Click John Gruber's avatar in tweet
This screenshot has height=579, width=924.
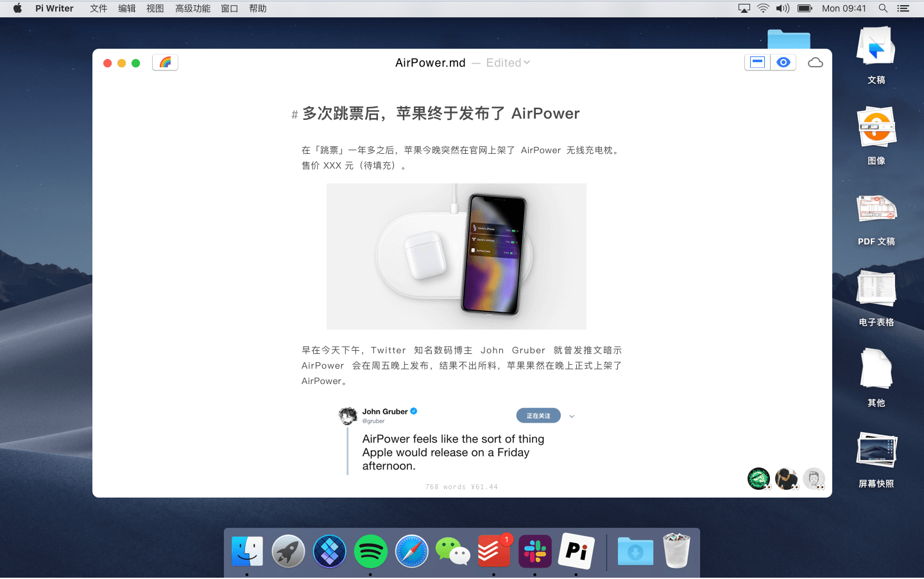(x=348, y=415)
